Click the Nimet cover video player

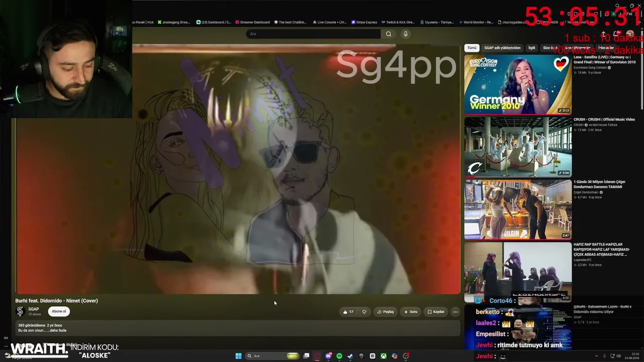tap(238, 169)
